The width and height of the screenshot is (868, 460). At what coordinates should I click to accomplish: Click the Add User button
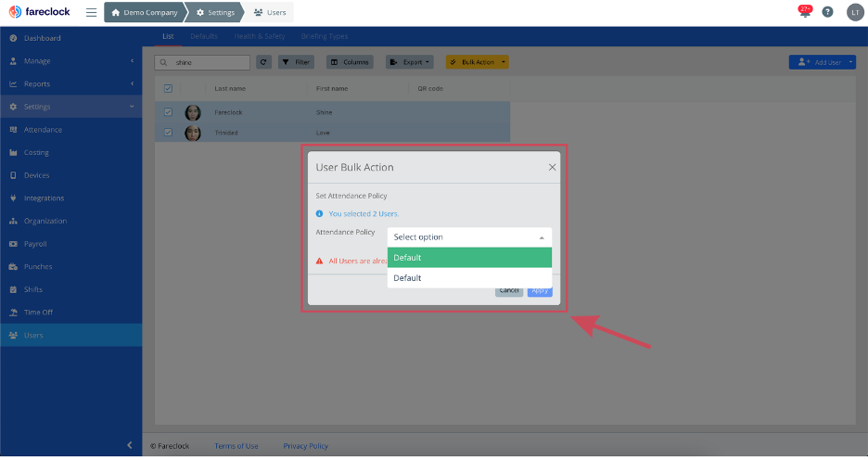click(816, 62)
